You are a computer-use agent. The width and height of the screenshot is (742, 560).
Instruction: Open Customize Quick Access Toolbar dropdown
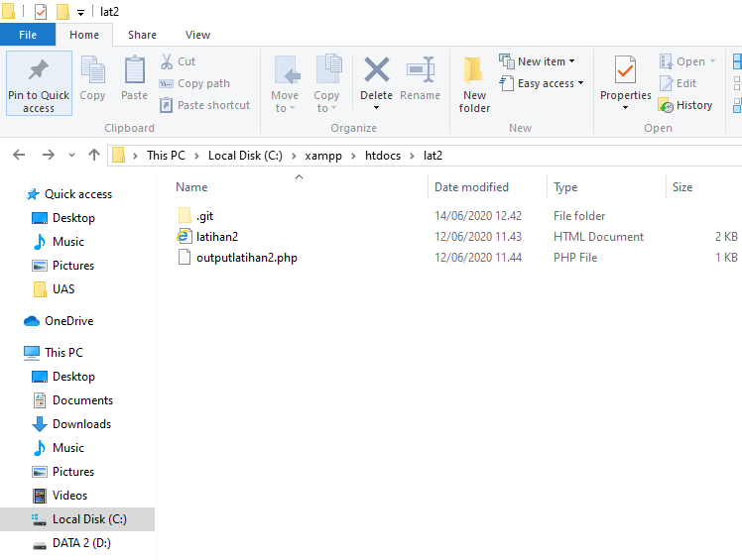[x=81, y=13]
